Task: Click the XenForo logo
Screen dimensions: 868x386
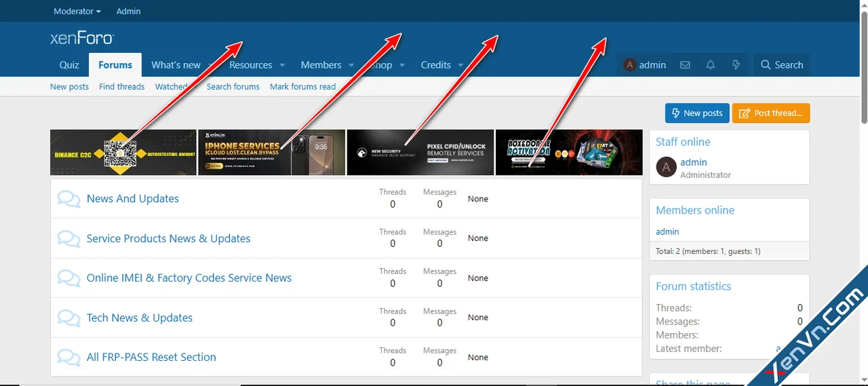Action: pos(82,38)
